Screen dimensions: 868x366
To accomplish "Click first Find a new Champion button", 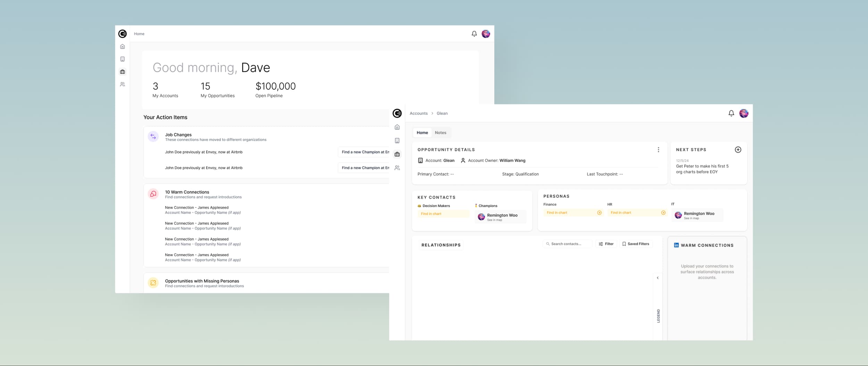I will [364, 152].
